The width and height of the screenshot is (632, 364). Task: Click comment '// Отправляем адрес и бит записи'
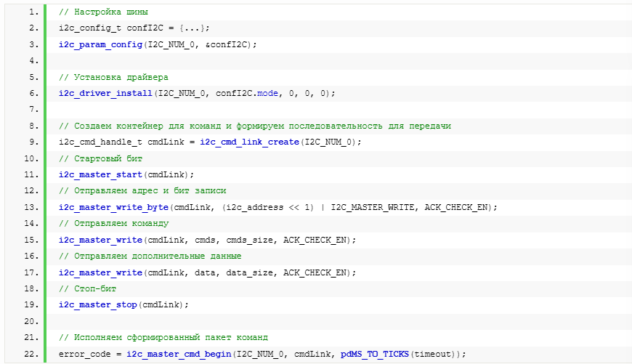point(142,190)
